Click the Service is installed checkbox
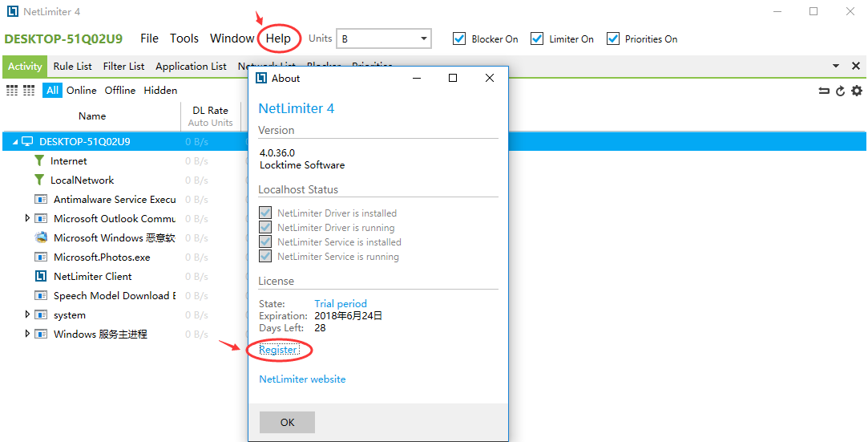 (x=265, y=241)
